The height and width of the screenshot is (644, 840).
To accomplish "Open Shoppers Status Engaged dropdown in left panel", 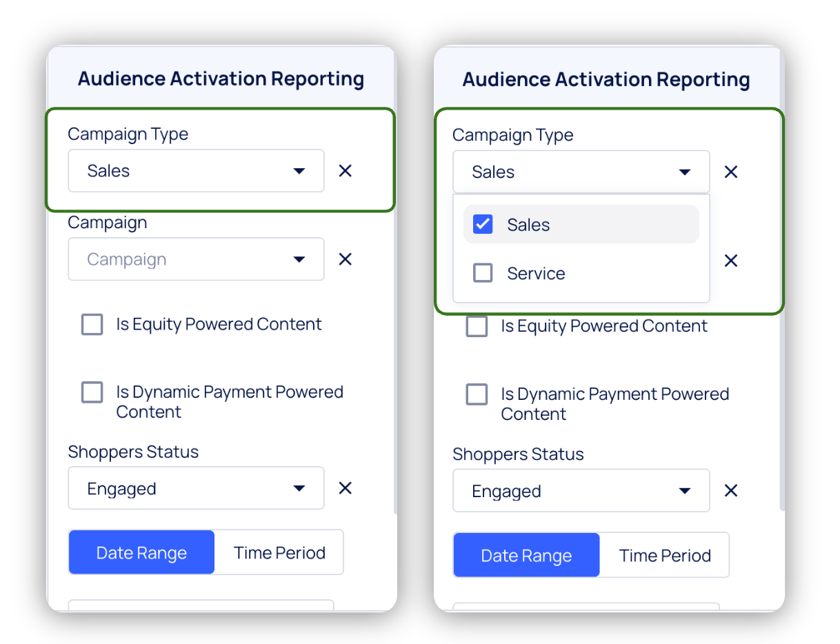I will pyautogui.click(x=196, y=488).
